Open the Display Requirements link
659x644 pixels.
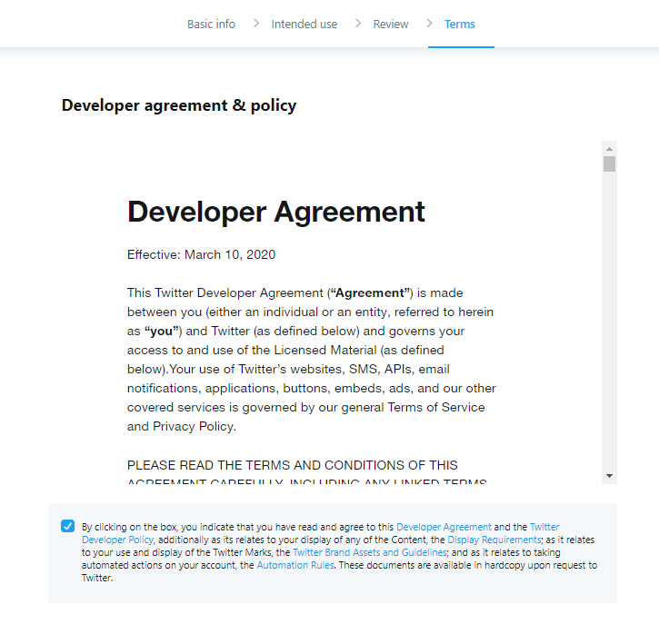tap(494, 540)
